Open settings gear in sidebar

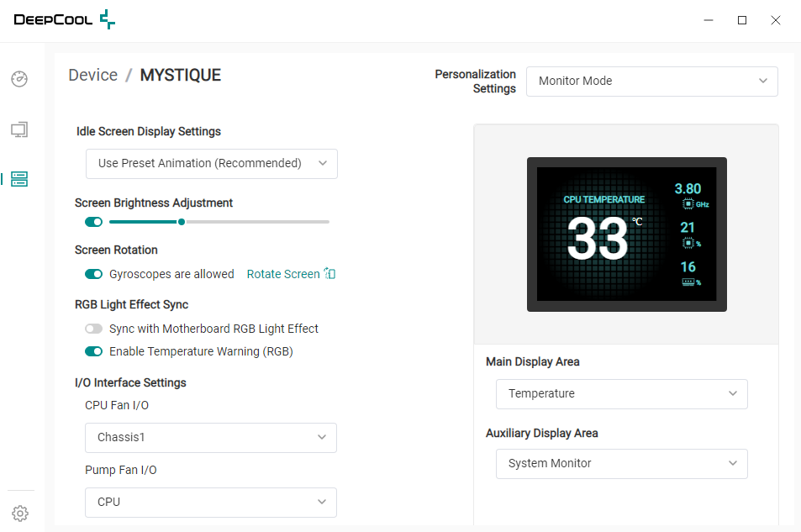[x=20, y=514]
